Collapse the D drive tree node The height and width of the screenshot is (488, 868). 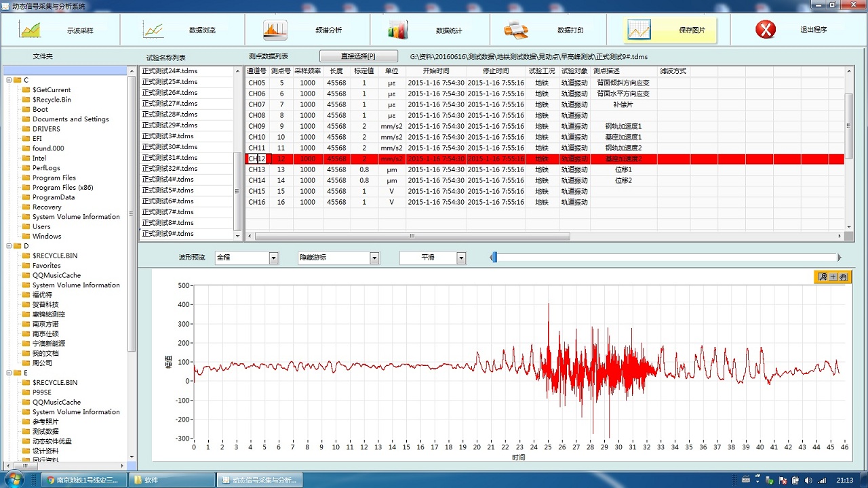9,246
